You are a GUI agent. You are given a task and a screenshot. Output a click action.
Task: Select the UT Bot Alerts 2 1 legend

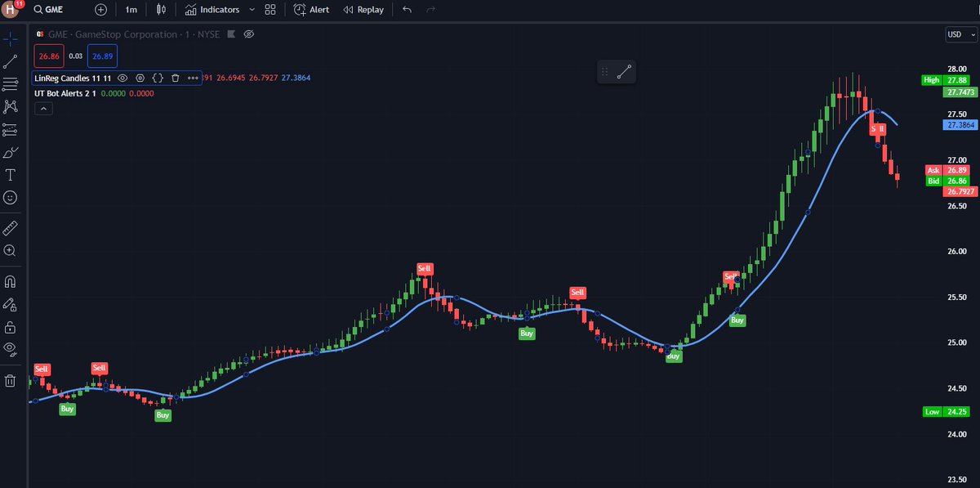(x=65, y=93)
